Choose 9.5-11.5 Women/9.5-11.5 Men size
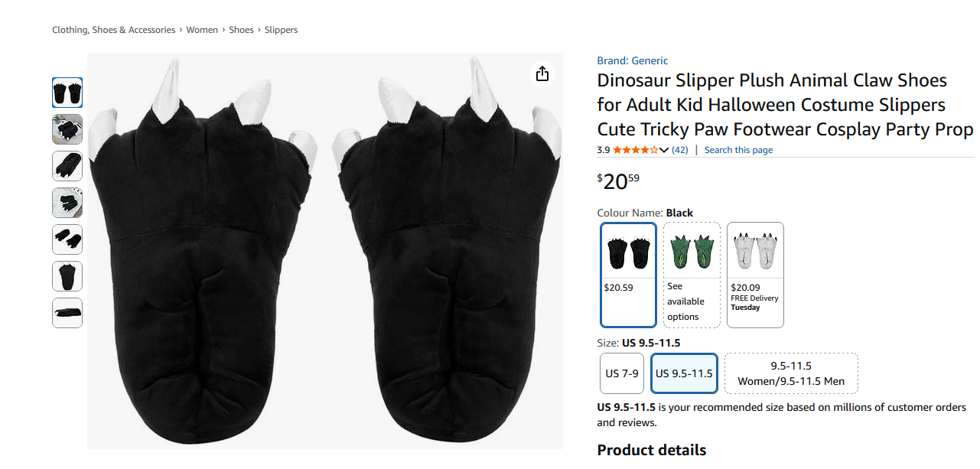Screen dimensions: 980x469 [x=791, y=373]
